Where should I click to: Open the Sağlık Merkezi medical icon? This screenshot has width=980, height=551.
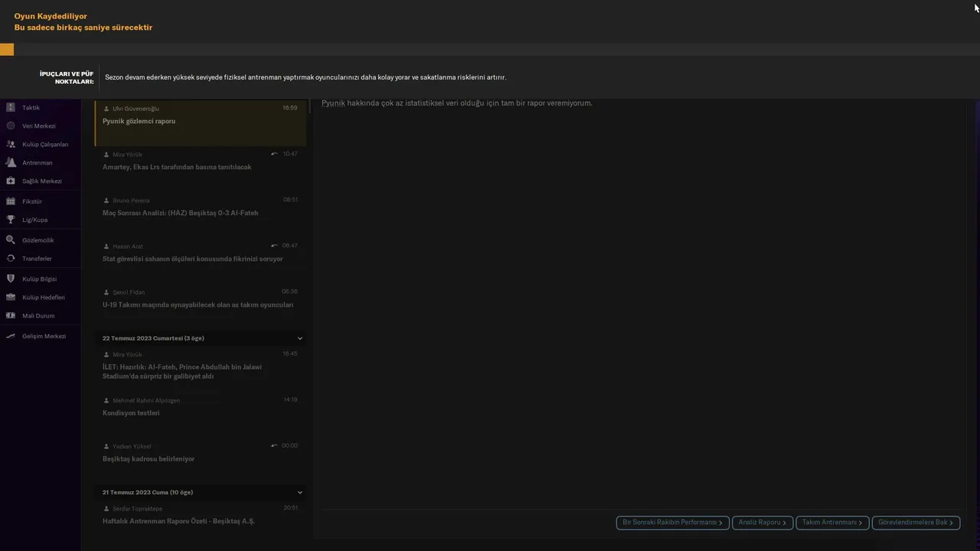[x=11, y=181]
